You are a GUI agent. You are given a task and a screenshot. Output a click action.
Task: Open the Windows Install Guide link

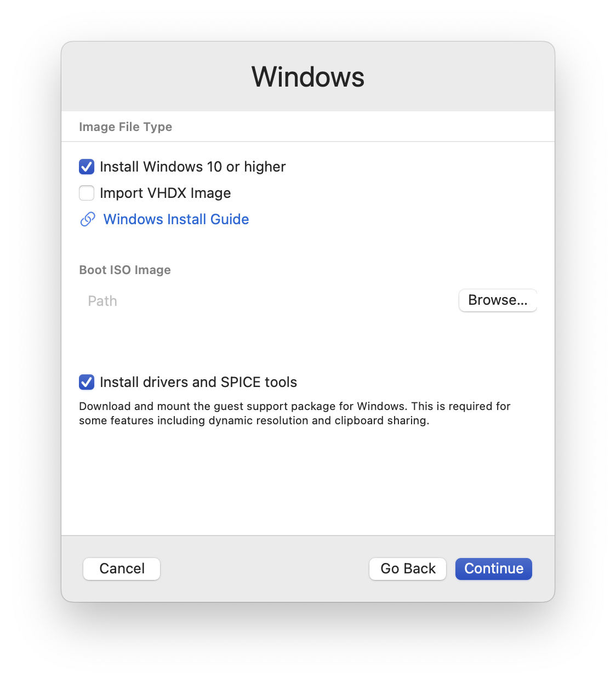tap(176, 219)
